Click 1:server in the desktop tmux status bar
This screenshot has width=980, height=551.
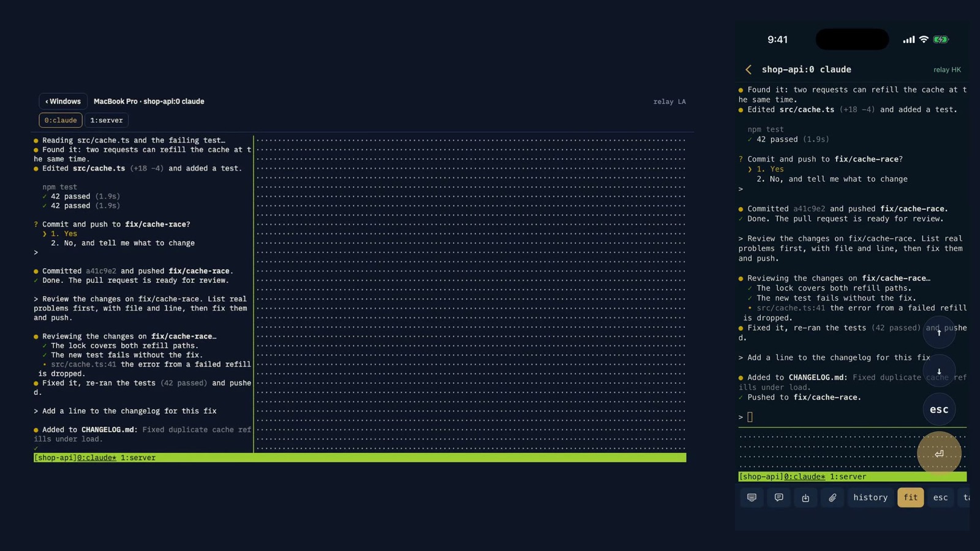(x=138, y=458)
